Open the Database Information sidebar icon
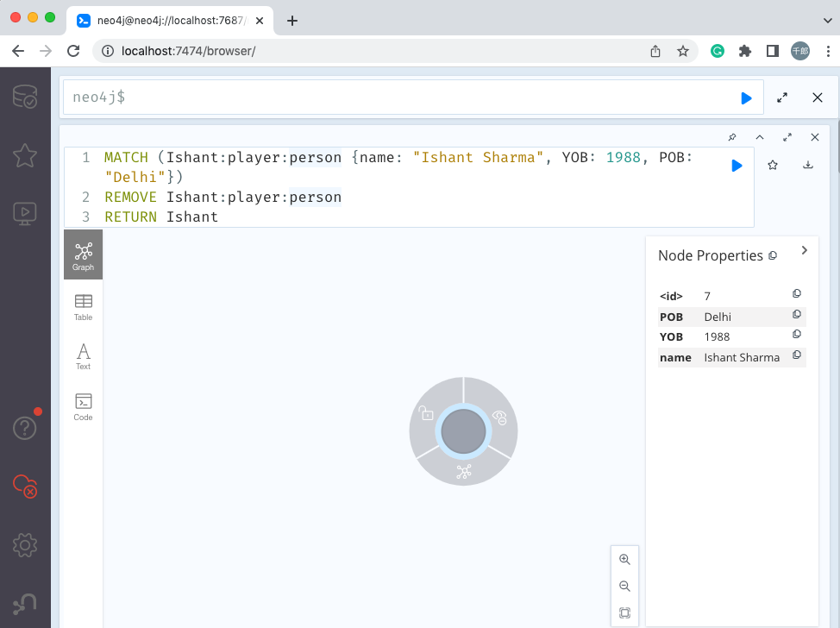The width and height of the screenshot is (840, 628). pyautogui.click(x=25, y=97)
